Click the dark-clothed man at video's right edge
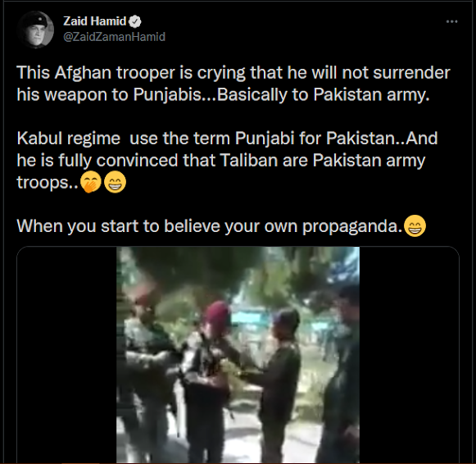This screenshot has width=476, height=464. (342, 374)
